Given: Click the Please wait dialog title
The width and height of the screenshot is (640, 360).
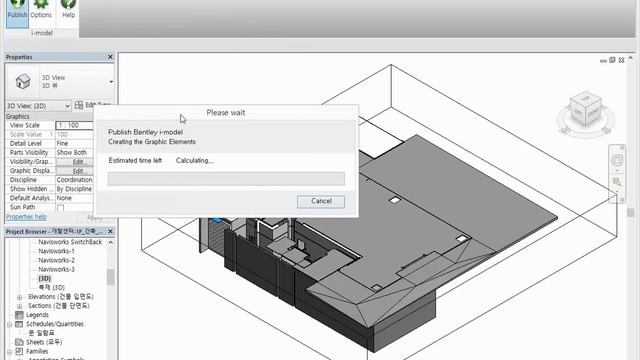Looking at the screenshot, I should tap(226, 113).
